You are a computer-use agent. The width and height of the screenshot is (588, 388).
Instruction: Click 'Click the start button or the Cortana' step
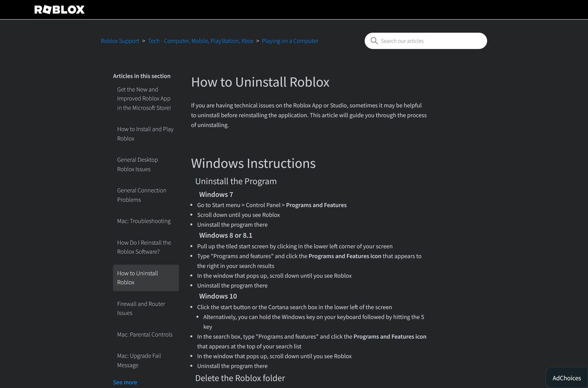pyautogui.click(x=294, y=307)
